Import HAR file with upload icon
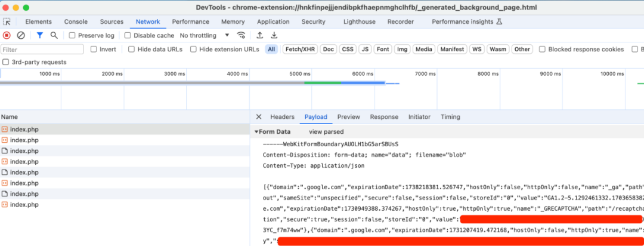 pos(259,35)
